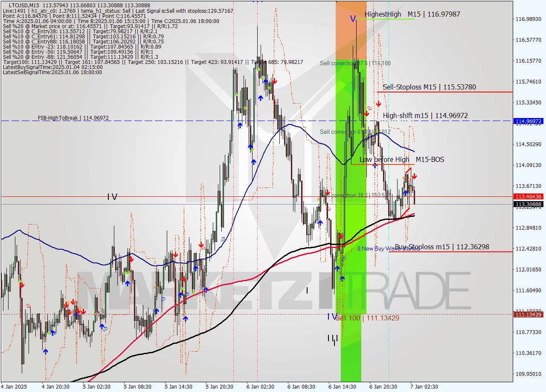The height and width of the screenshot is (392, 546).
Task: Click the '5 Jan 02:30' time label
Action: pyautogui.click(x=97, y=386)
